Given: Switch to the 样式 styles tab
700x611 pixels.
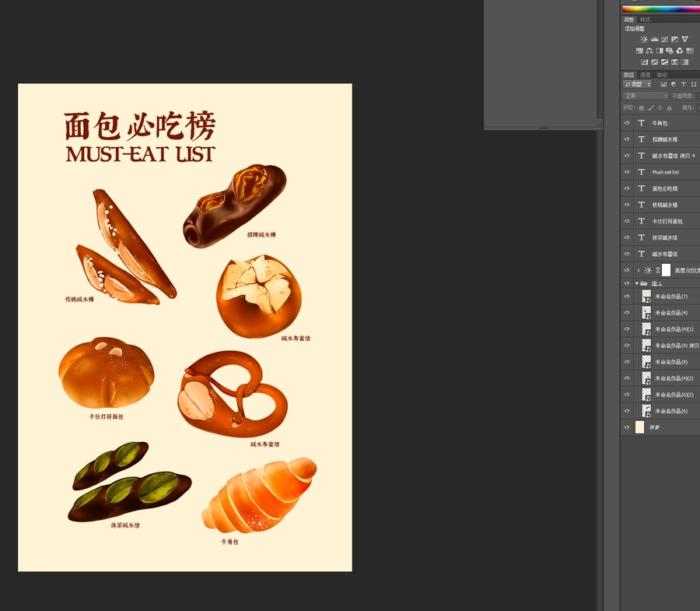Looking at the screenshot, I should point(645,19).
